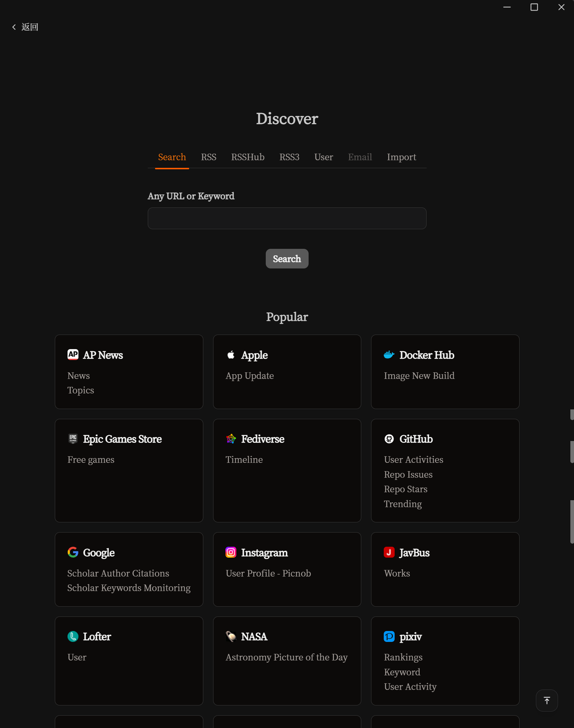Screen dimensions: 574x728
Task: Click the 'Epic Games Store' card title
Action: [122, 439]
